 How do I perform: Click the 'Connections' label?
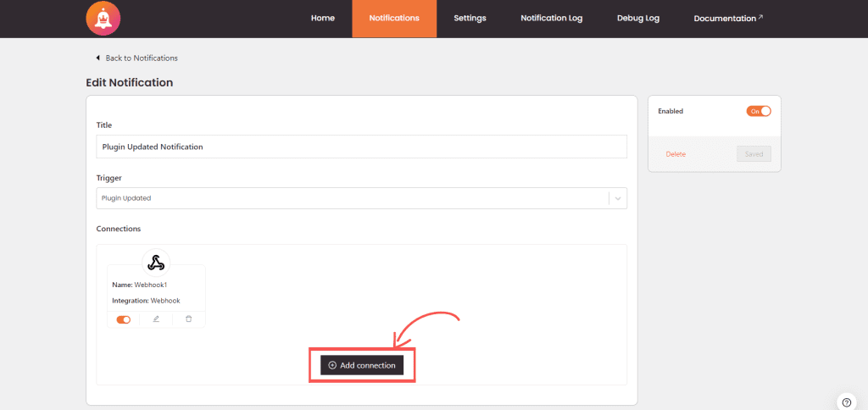(119, 229)
